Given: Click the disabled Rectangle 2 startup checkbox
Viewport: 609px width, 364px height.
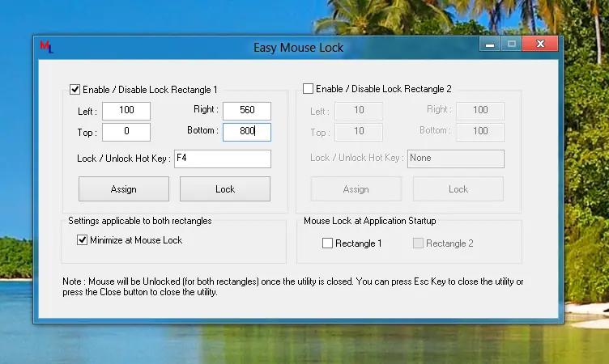Looking at the screenshot, I should [418, 243].
